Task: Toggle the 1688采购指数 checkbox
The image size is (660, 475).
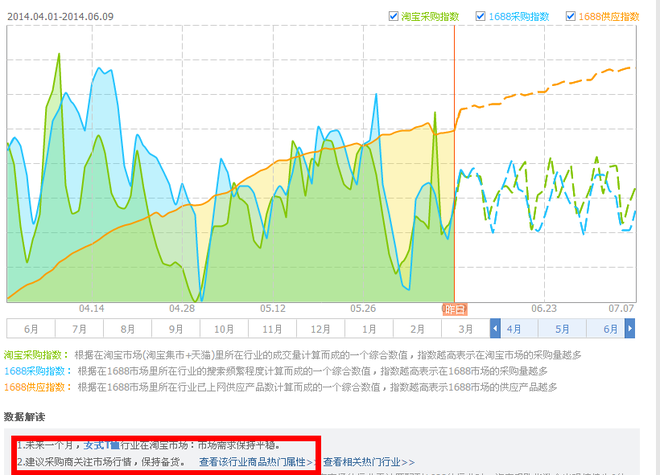Action: click(482, 16)
